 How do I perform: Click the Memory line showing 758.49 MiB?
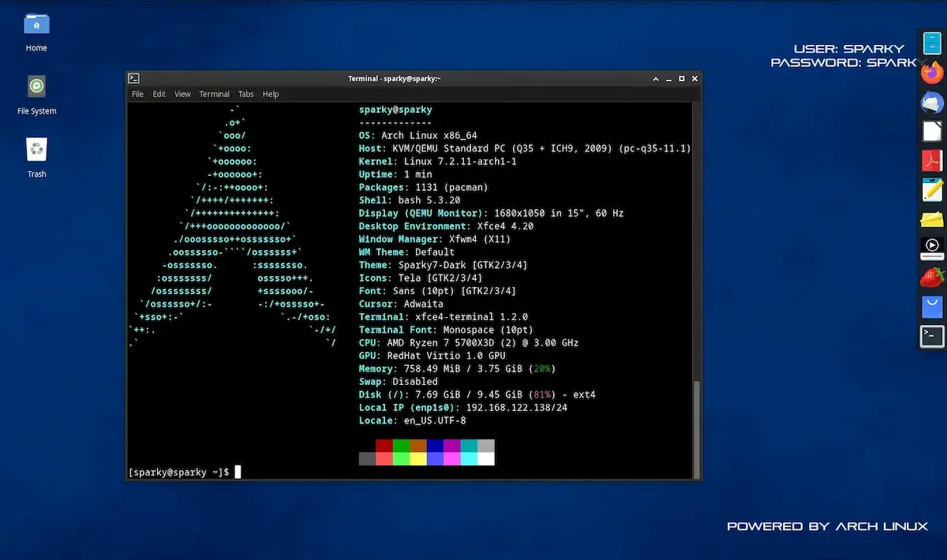coord(458,368)
